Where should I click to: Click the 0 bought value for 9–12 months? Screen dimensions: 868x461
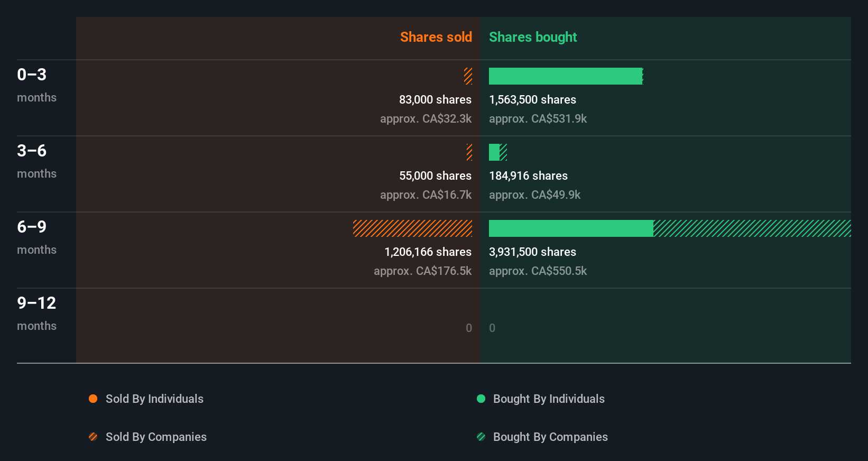tap(492, 328)
